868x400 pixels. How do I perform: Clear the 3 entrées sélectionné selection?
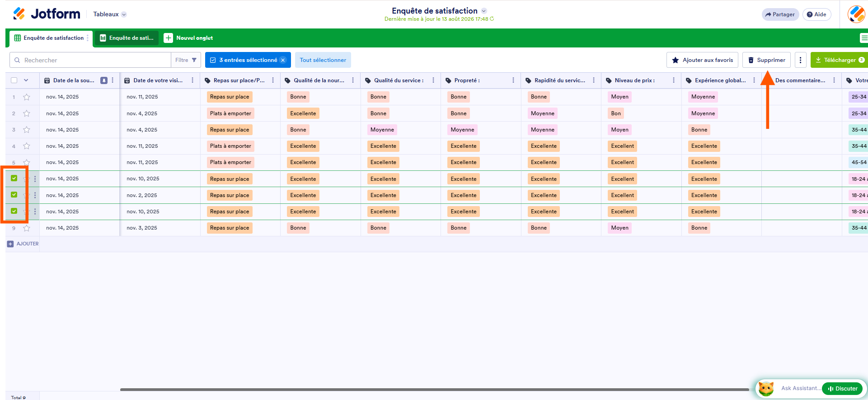pos(283,60)
